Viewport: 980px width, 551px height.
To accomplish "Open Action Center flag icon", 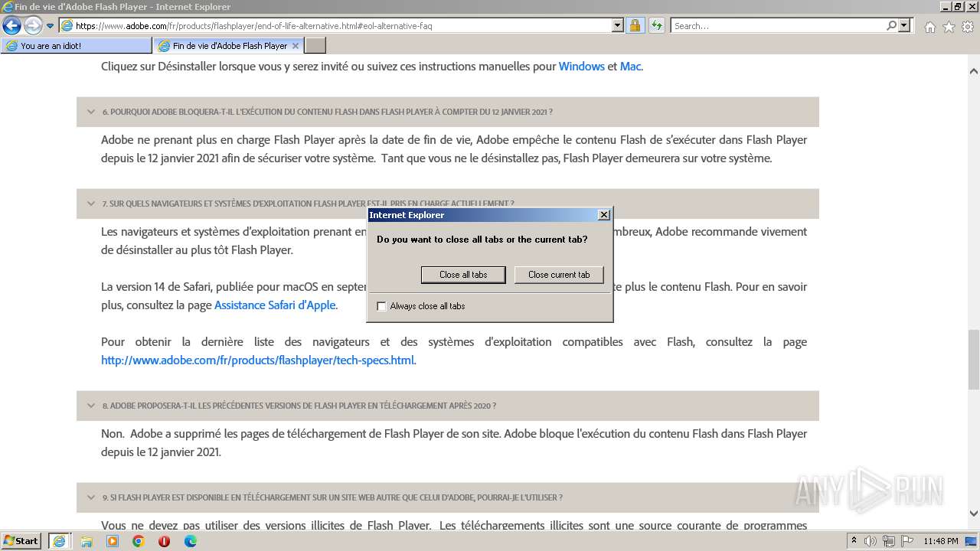I will [906, 541].
